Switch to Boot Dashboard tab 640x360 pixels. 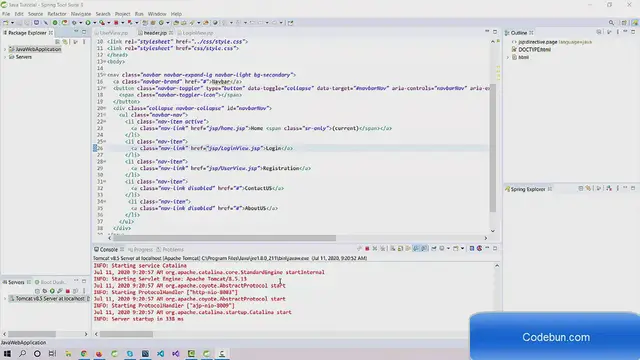click(51, 282)
